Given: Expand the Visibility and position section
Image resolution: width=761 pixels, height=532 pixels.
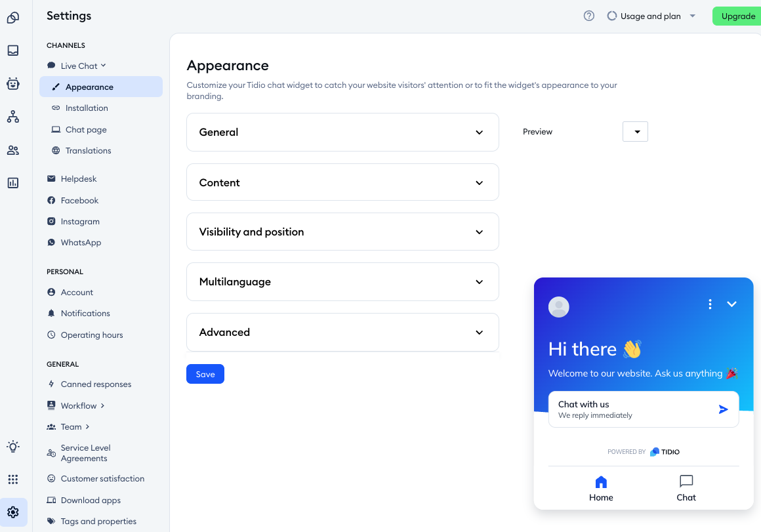Looking at the screenshot, I should pos(342,232).
